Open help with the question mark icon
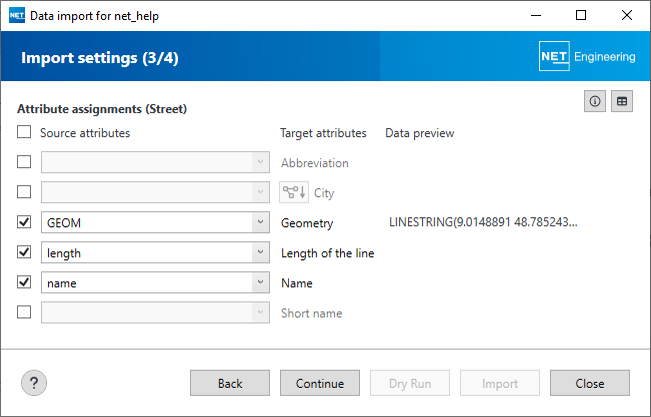The height and width of the screenshot is (417, 651). 34,383
